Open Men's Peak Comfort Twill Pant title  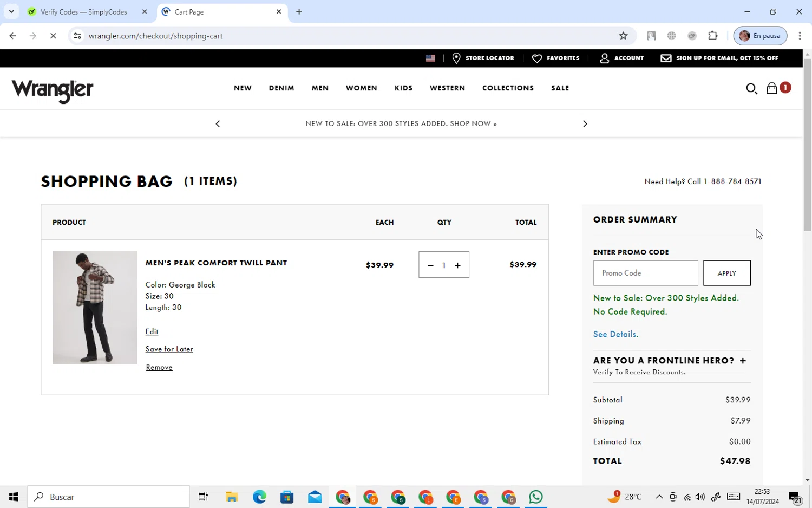coord(216,263)
